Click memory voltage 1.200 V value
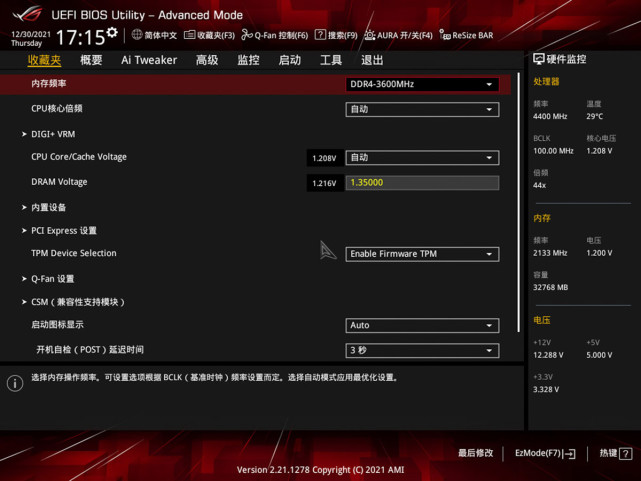 pos(599,253)
